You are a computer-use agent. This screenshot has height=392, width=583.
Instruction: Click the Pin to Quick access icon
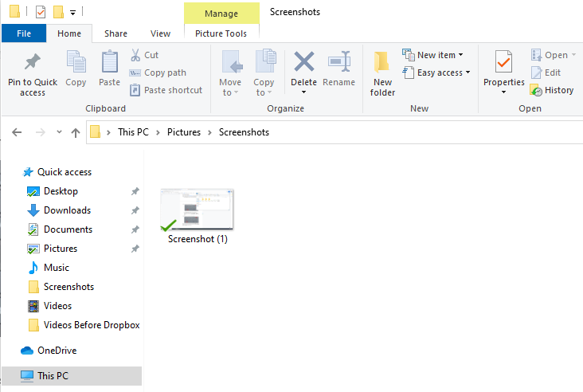(x=33, y=61)
